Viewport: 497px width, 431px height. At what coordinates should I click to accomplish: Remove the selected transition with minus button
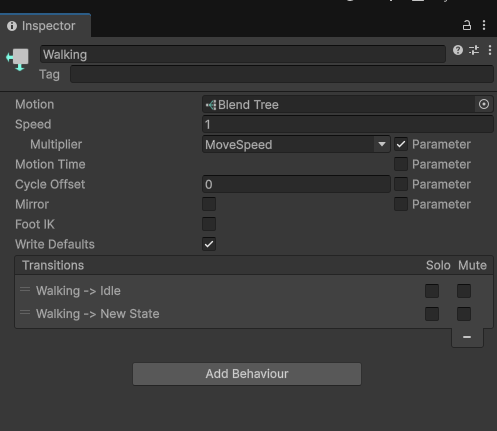(467, 337)
